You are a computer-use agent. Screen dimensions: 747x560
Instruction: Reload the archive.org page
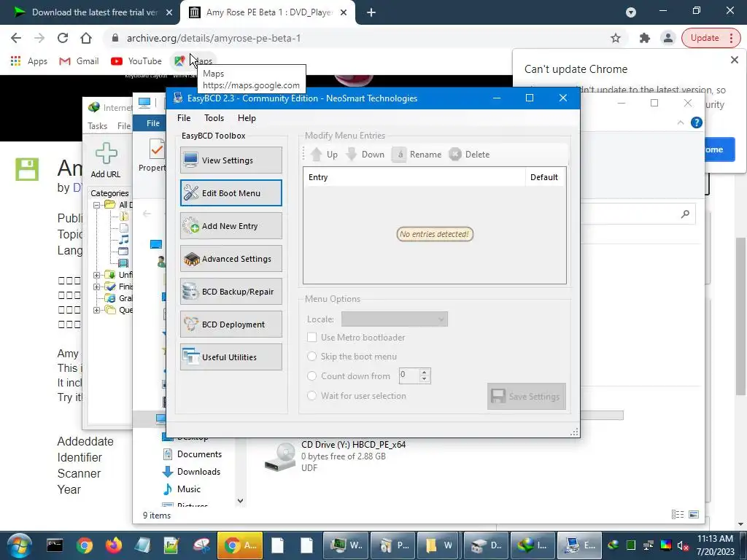click(63, 38)
